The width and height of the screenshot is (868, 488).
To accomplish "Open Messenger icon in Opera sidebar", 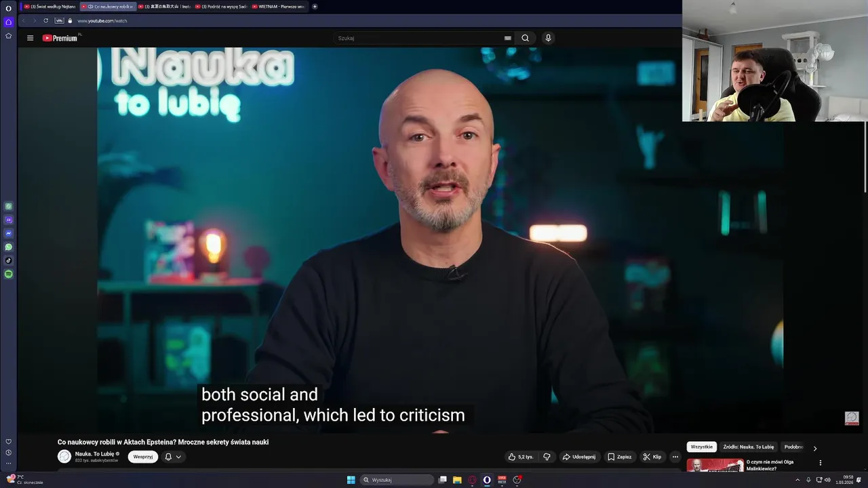I will pos(8,233).
